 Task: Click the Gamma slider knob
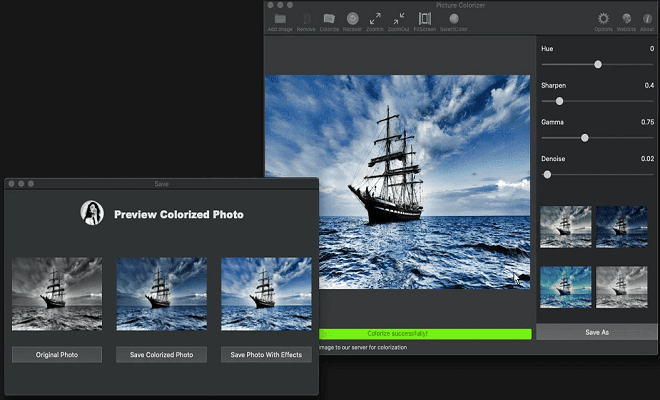click(x=585, y=137)
